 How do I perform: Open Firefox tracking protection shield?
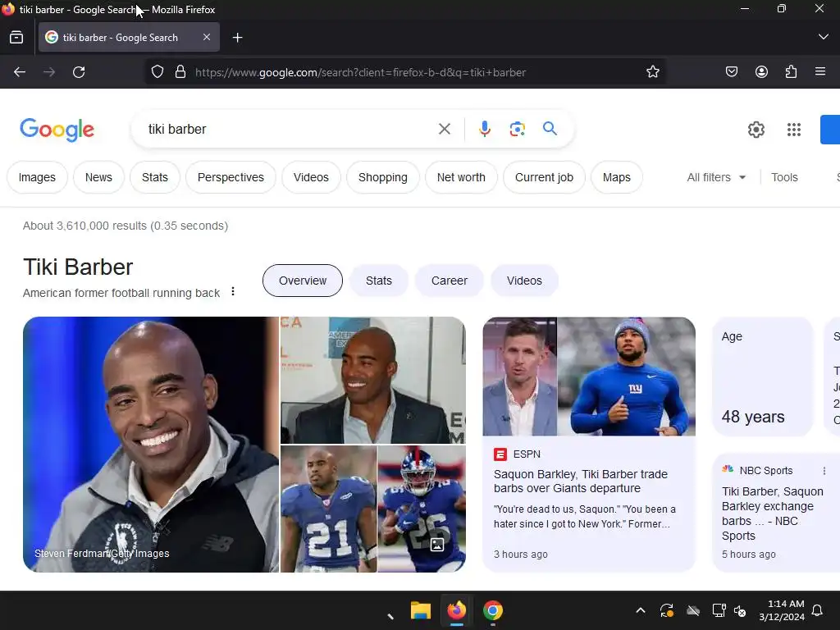pyautogui.click(x=157, y=72)
